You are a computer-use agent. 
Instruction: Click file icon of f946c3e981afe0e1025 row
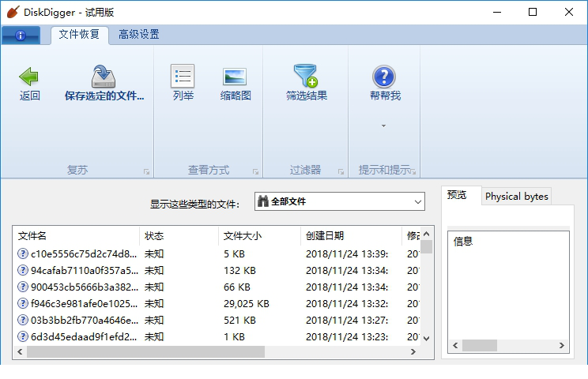coord(23,303)
